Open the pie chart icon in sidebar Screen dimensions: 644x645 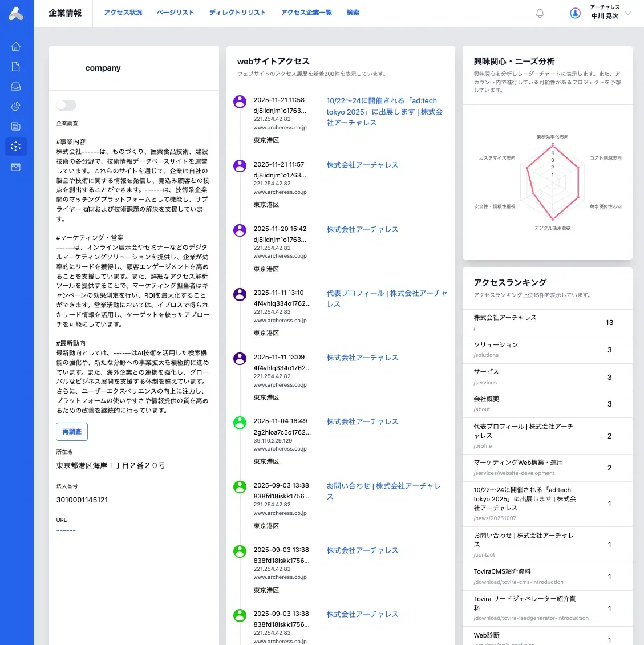point(16,107)
